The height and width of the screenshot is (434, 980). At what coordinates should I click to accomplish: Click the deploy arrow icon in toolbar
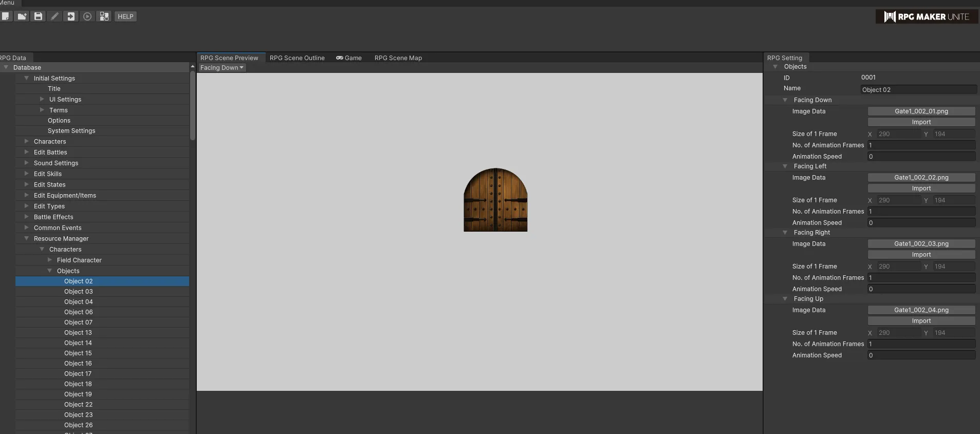click(71, 16)
